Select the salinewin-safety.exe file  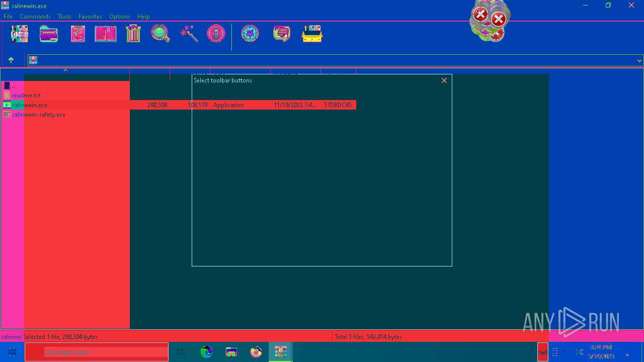tap(39, 115)
